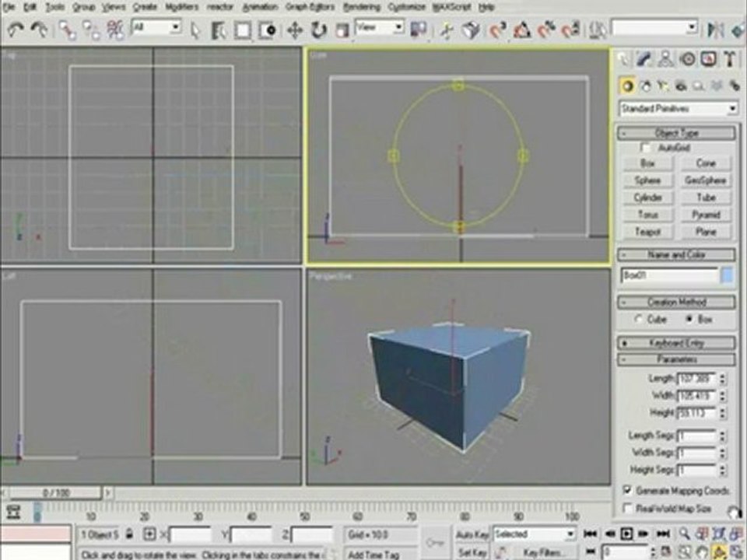Open the Edit menu
This screenshot has width=747, height=560.
(x=30, y=7)
